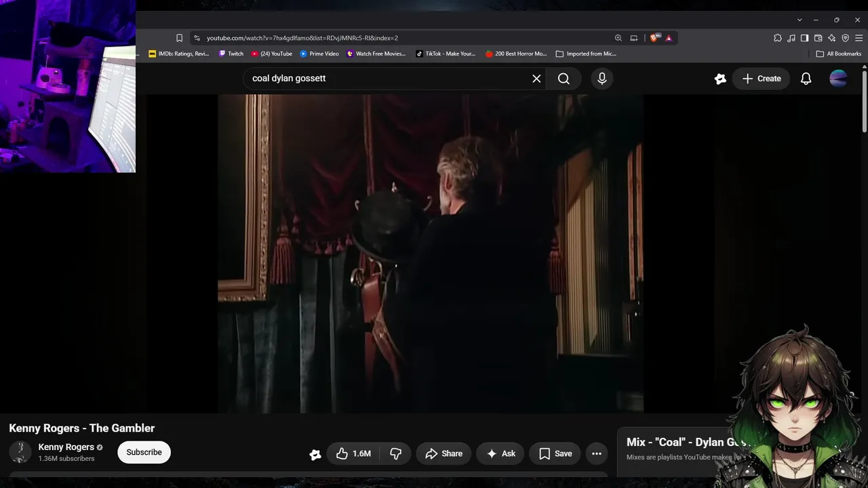The image size is (868, 488).
Task: Open the TikTok - Make Your Day bookmark
Action: tap(446, 54)
